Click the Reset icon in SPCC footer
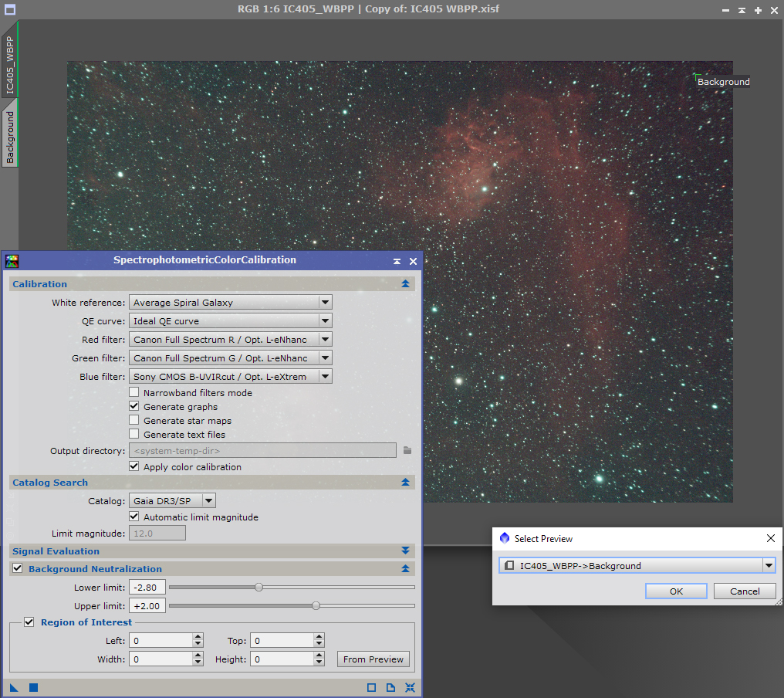Screen dimensions: 784x698 click(410, 687)
